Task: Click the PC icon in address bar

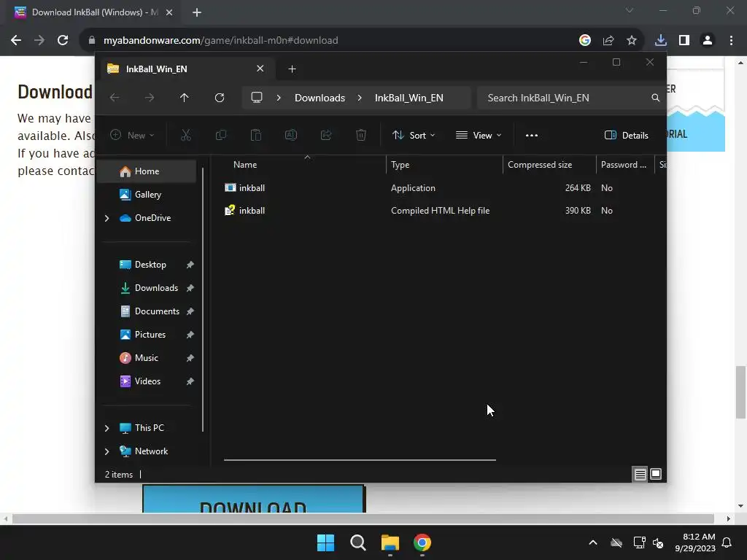Action: 257,98
